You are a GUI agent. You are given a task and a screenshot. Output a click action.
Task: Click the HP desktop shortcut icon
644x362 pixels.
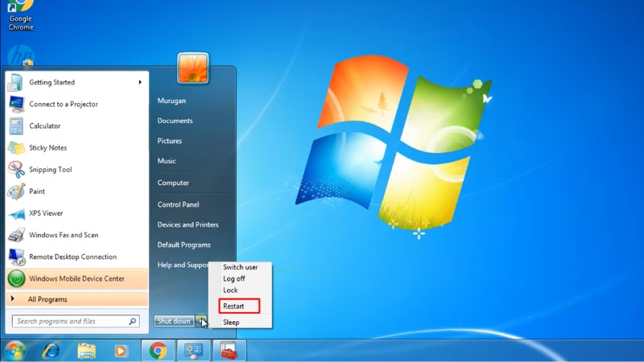21,55
